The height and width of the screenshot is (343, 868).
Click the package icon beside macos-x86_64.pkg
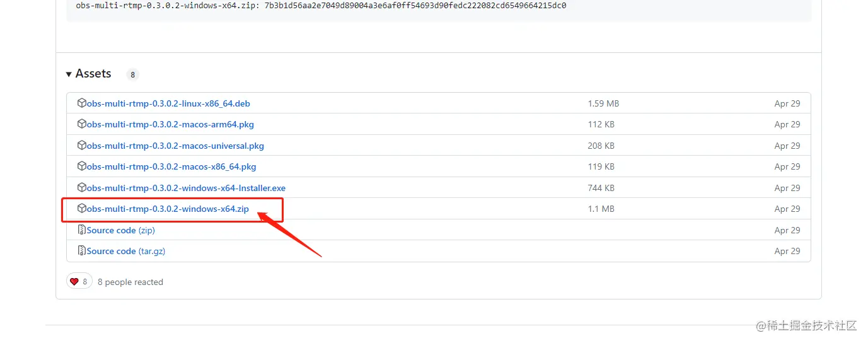tap(81, 166)
